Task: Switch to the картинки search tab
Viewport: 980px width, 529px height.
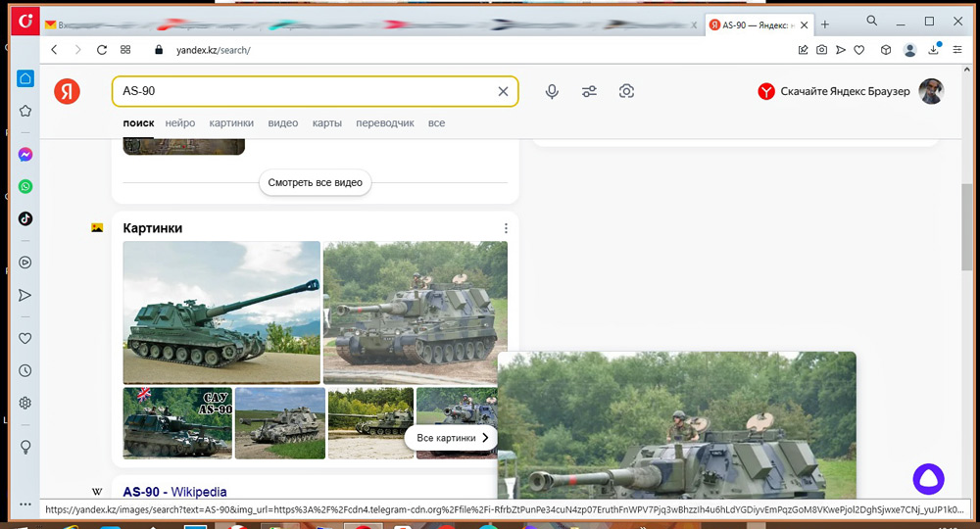Action: 231,123
